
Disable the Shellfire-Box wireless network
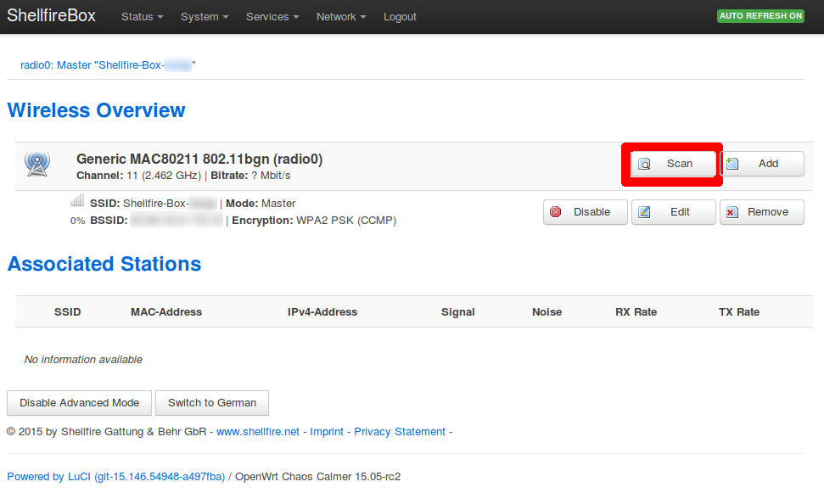pos(586,212)
